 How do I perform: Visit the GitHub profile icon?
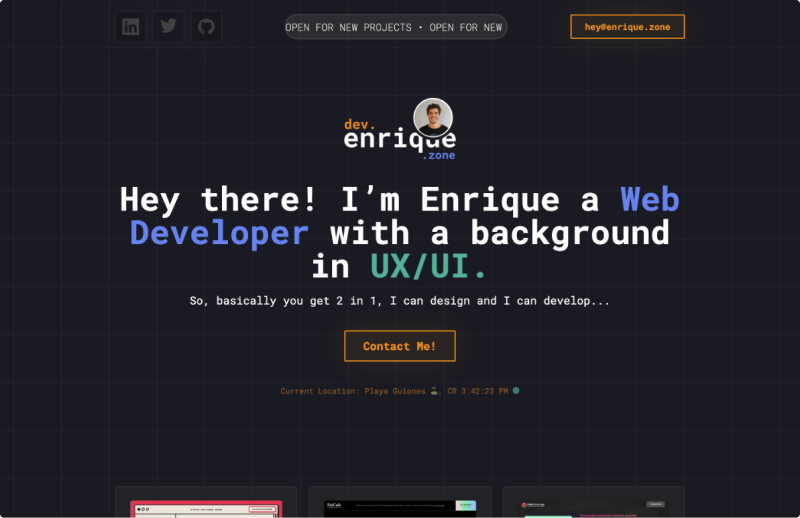pyautogui.click(x=206, y=27)
